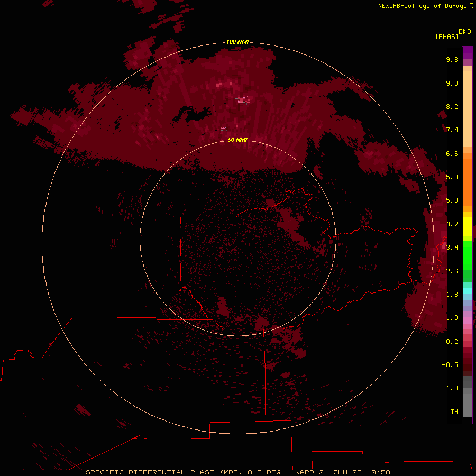Click the purple band atop the color bar
This screenshot has height=476, width=476.
[467, 53]
